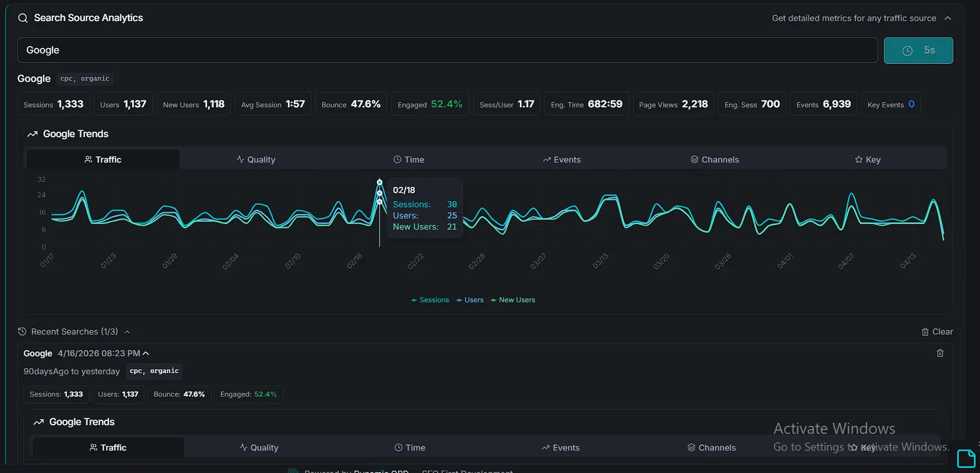980x473 pixels.
Task: Select the lower Quality tab in recent search
Action: [259, 448]
